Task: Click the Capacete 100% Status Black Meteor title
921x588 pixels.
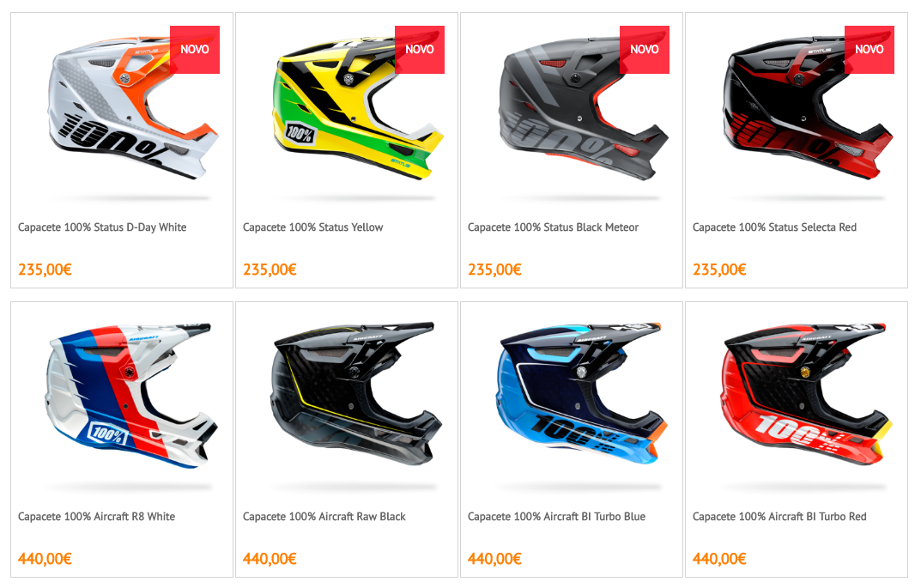Action: click(553, 227)
